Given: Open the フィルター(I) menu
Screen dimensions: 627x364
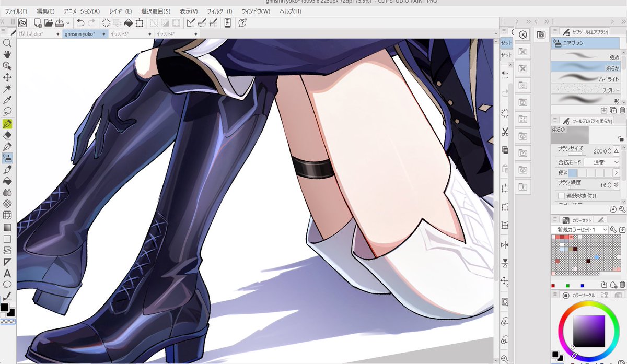Looking at the screenshot, I should coord(219,11).
